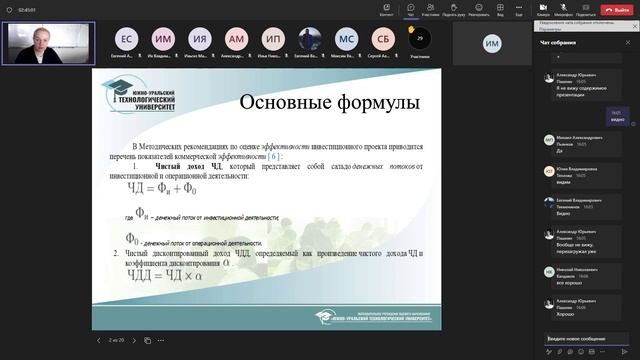640x360 pixels.
Task: Click the Поделиться share screen button
Action: 586,10
